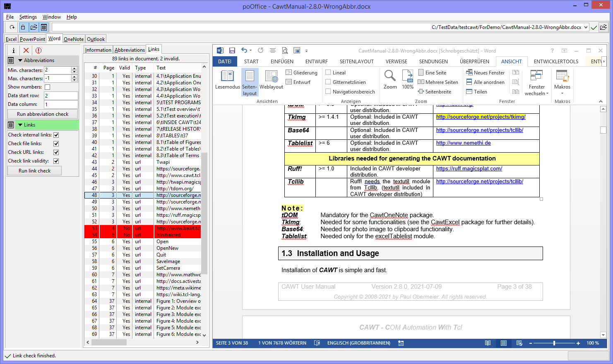
Task: Click the reload arrow icon in poOffice toolbar
Action: (x=12, y=27)
